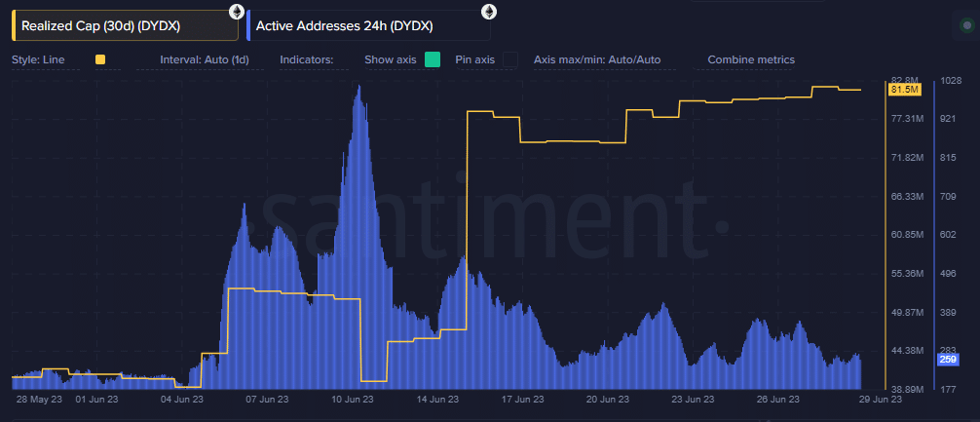Click the 921 axis tick

pos(947,119)
